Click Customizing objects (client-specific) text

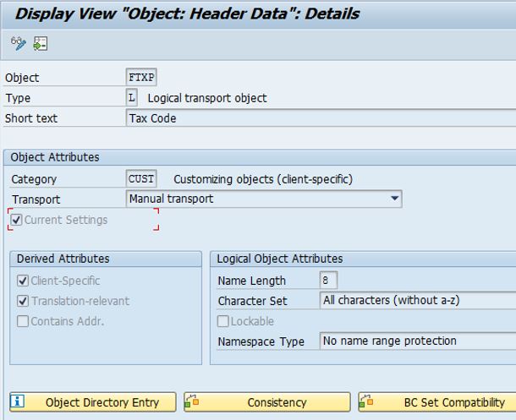pos(263,179)
